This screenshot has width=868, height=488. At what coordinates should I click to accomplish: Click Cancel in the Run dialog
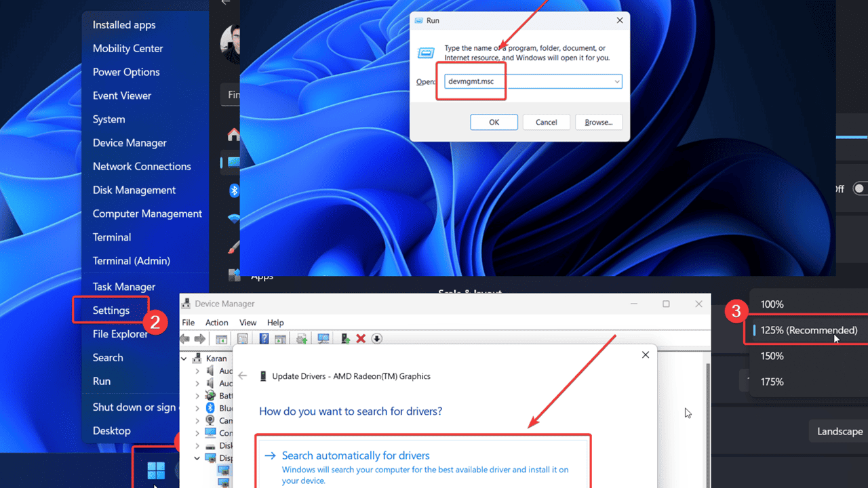click(x=547, y=122)
